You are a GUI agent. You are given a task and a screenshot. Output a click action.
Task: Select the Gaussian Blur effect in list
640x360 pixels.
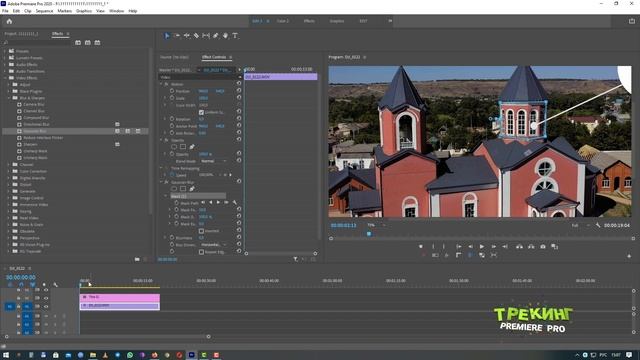76,131
